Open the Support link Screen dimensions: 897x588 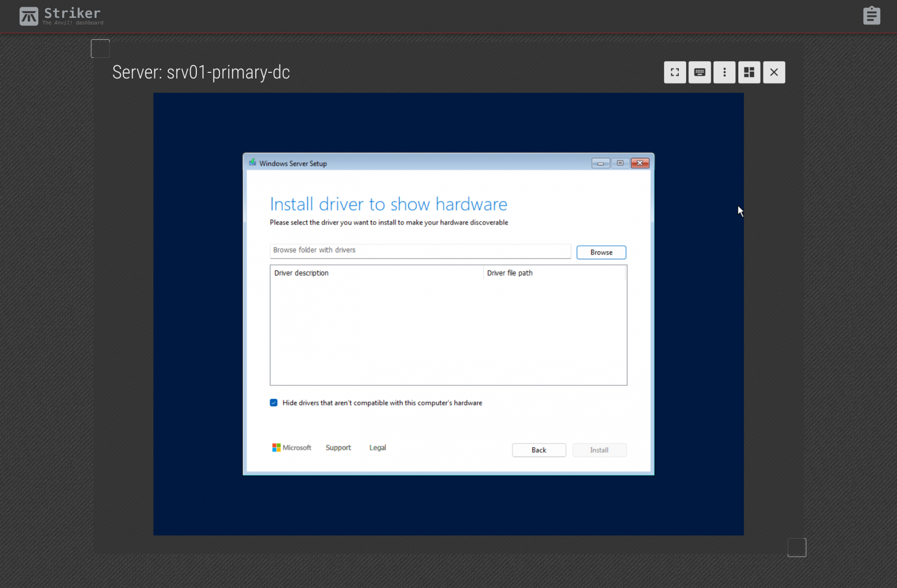(338, 448)
